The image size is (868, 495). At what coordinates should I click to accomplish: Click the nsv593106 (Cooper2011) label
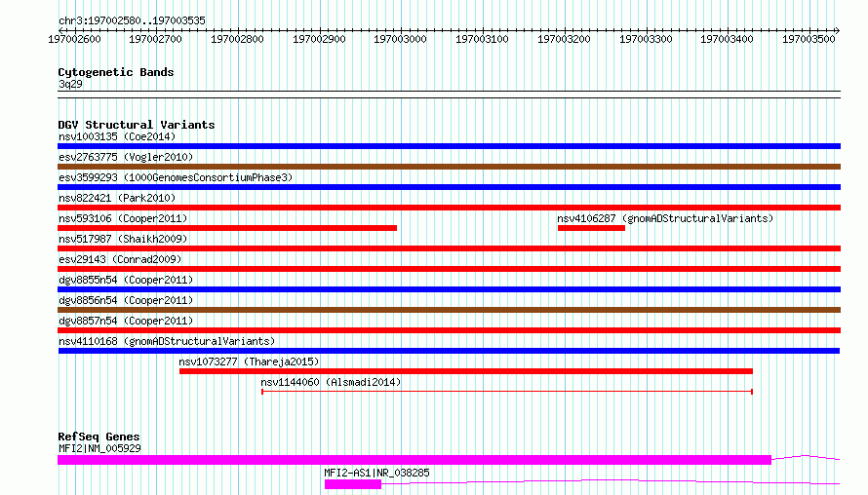point(123,218)
